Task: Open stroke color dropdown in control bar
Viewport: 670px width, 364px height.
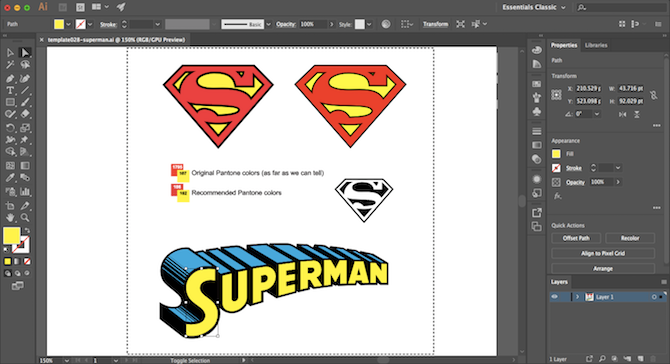Action: 90,24
